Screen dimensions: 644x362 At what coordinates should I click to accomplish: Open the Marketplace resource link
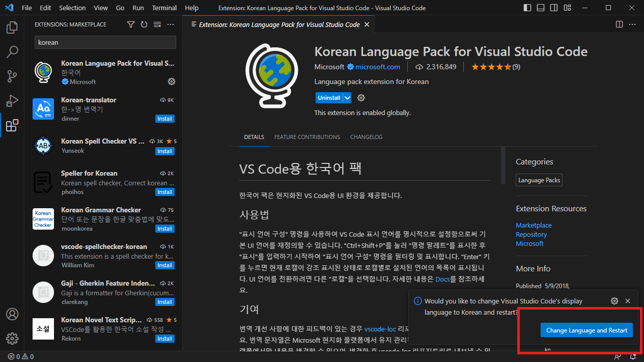[534, 225]
